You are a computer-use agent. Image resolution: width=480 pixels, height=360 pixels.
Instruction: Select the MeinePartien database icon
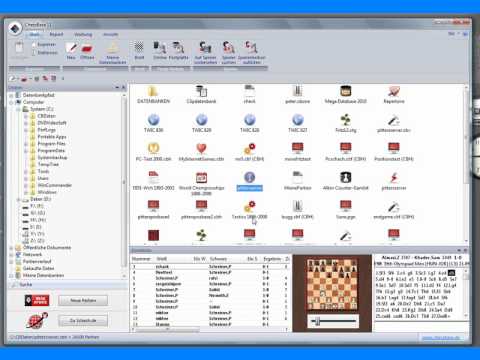tap(298, 177)
